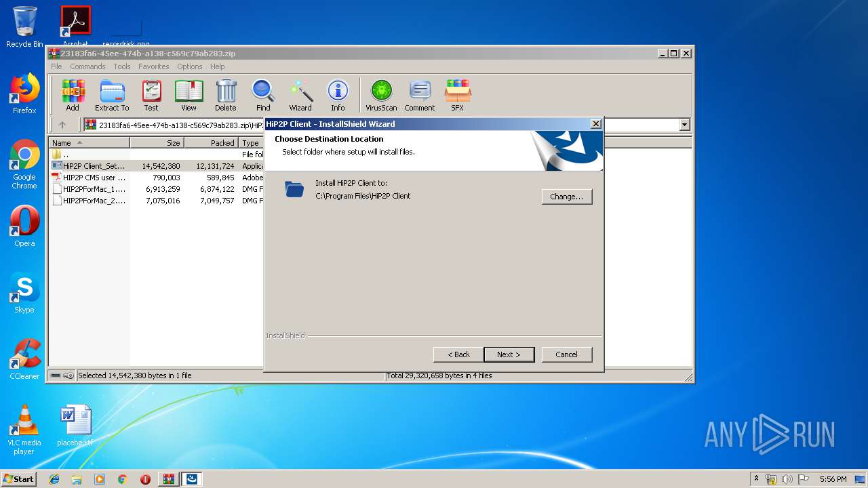Click the SFX toolbar icon
This screenshot has width=868, height=488.
[458, 95]
